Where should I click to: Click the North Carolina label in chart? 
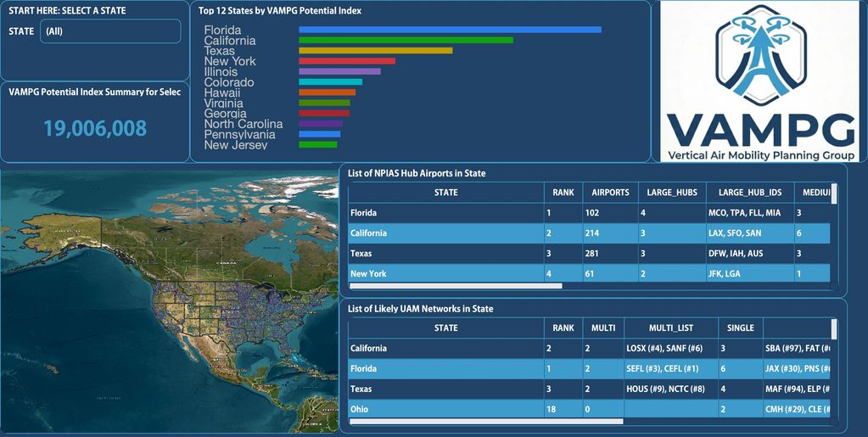244,124
